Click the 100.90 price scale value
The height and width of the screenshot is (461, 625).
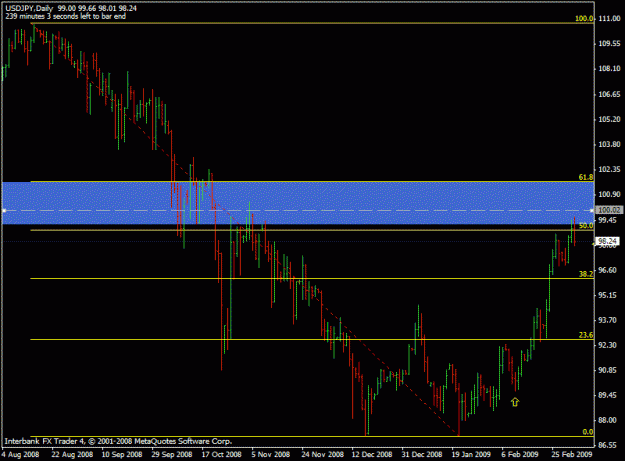609,194
